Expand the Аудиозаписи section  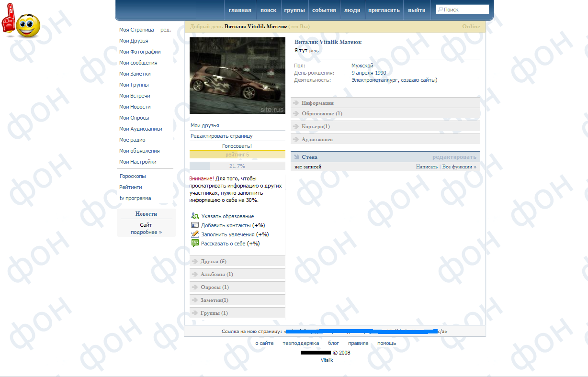tap(385, 139)
